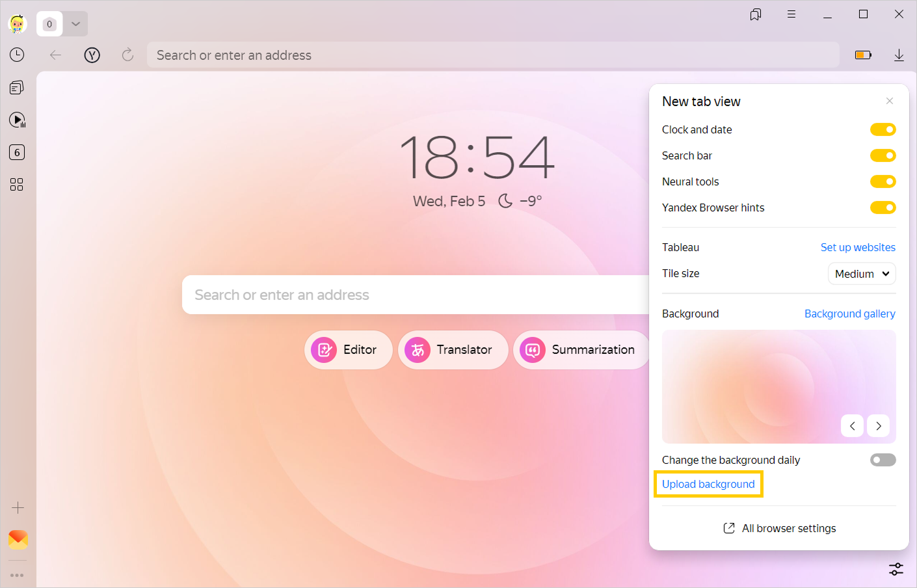Open the Tile size Medium dropdown
The width and height of the screenshot is (917, 588).
pyautogui.click(x=861, y=274)
